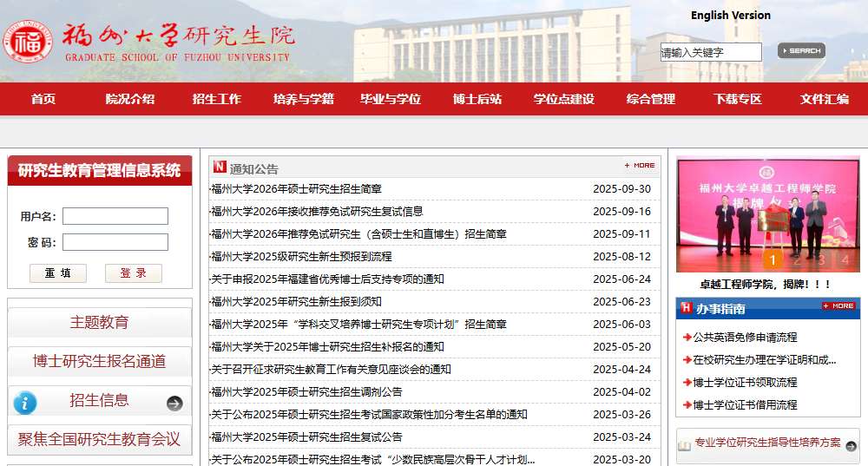Click the book icon left of 专业学位研究生指导性培养方案
The height and width of the screenshot is (466, 868).
click(685, 445)
